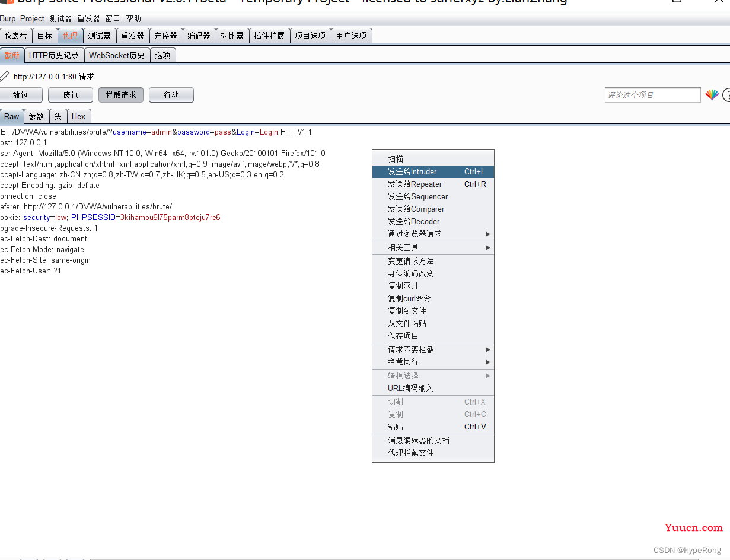Open the 测试器 menu bar item

(x=60, y=18)
